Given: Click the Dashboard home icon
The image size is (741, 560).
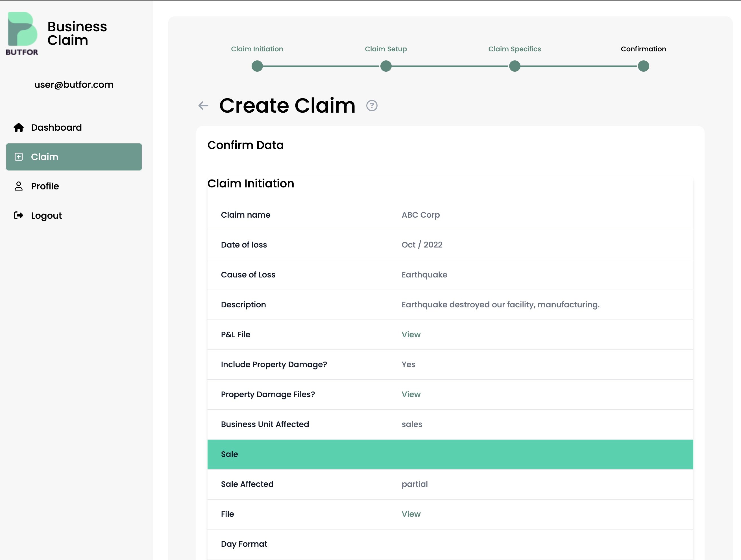Looking at the screenshot, I should point(19,127).
